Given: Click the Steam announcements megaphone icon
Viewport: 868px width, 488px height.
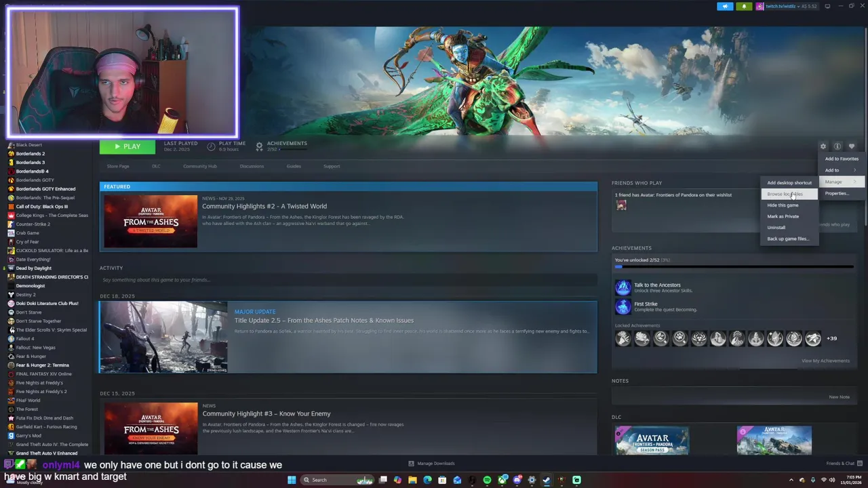Looking at the screenshot, I should (725, 6).
